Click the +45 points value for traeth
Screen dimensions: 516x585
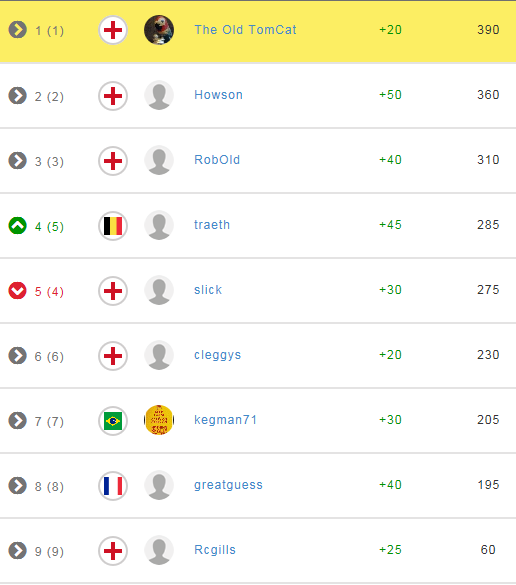390,225
